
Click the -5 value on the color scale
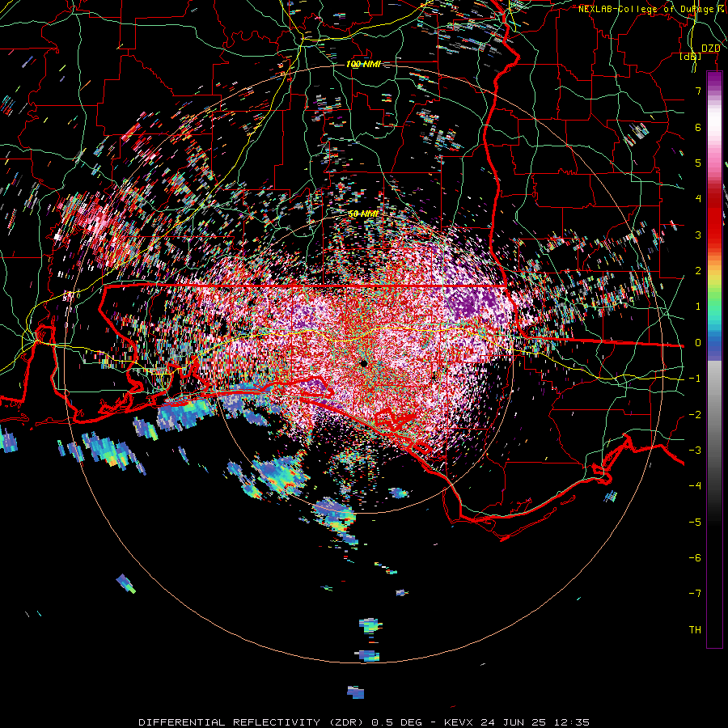[x=695, y=523]
